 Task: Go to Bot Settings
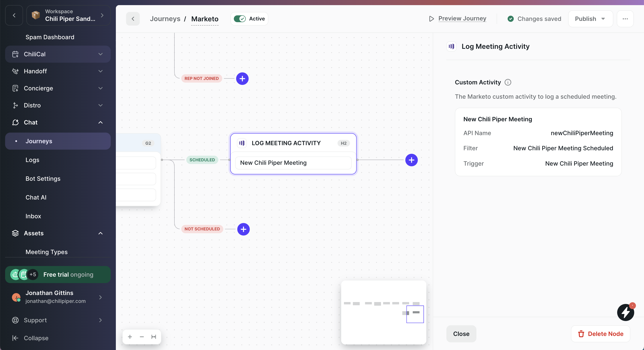(43, 179)
